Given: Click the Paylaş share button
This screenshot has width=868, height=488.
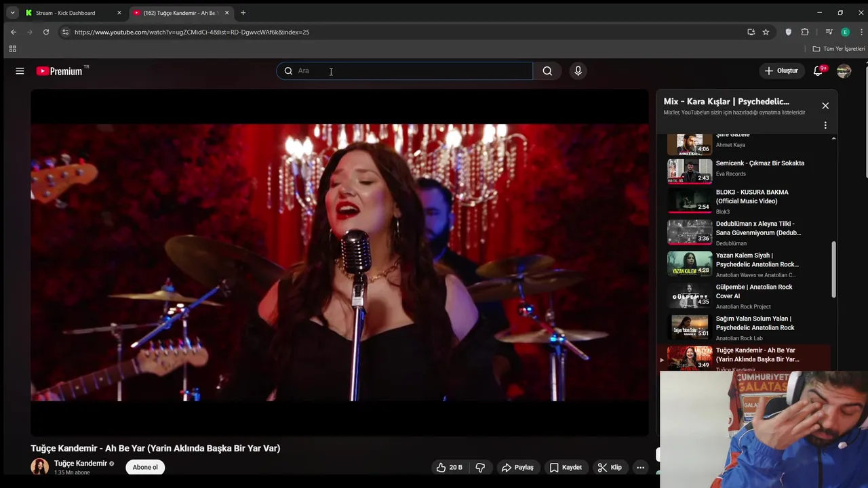Looking at the screenshot, I should coord(517,467).
